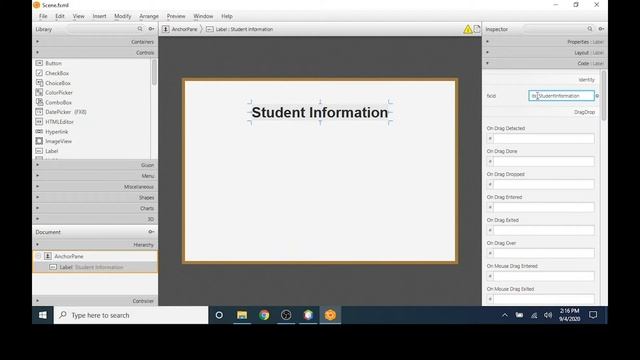
Task: Expand the Layout section in Inspector
Action: pos(545,52)
